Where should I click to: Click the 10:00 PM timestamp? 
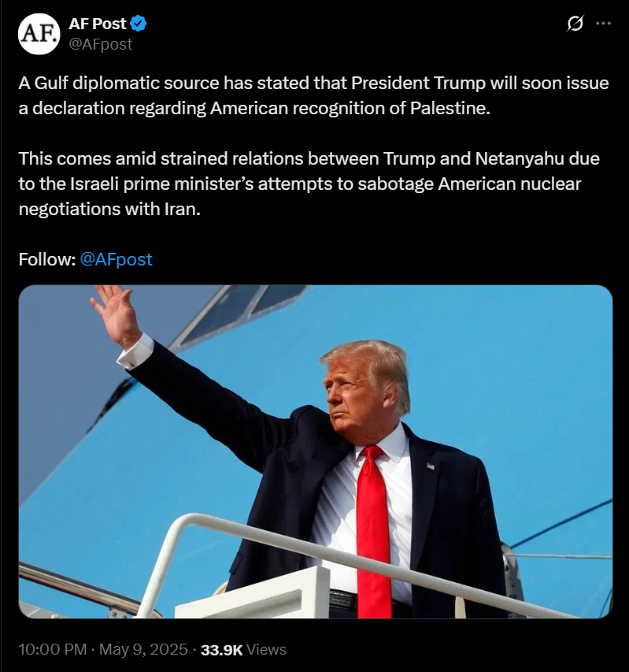click(53, 649)
